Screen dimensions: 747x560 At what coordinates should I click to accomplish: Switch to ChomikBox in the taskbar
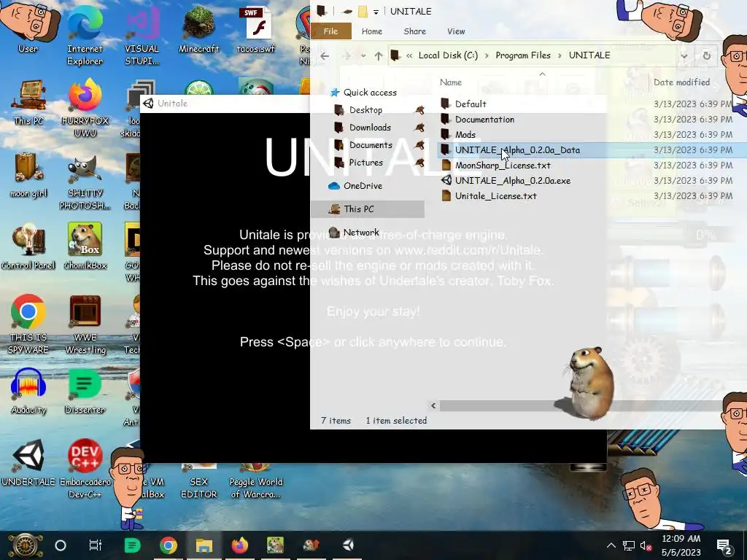[x=275, y=545]
